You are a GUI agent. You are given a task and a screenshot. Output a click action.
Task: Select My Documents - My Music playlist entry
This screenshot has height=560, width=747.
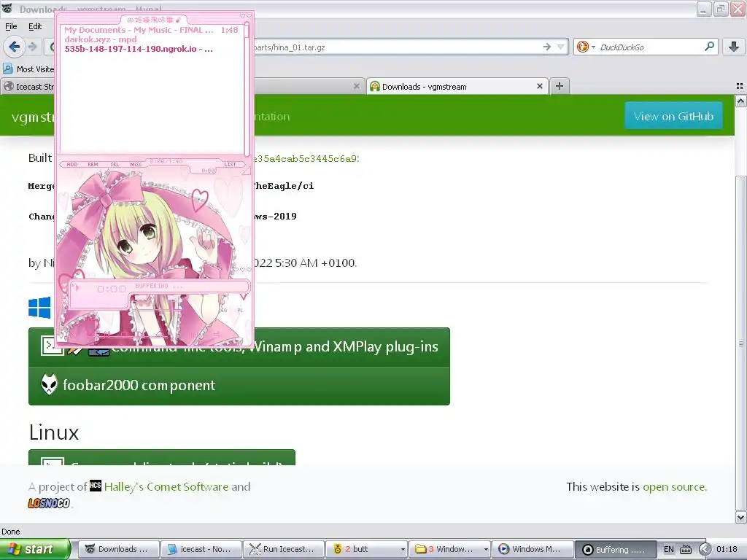pyautogui.click(x=150, y=30)
